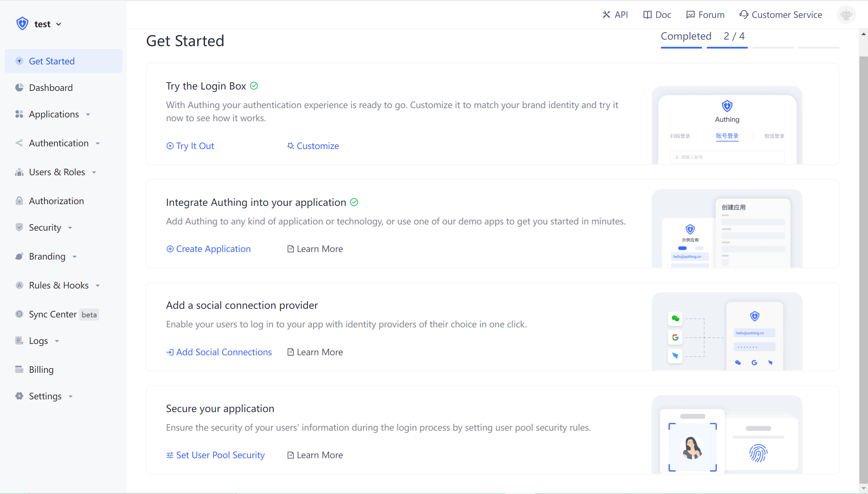Click the third completion progress bar segment
The height and width of the screenshot is (494, 868).
[x=773, y=47]
